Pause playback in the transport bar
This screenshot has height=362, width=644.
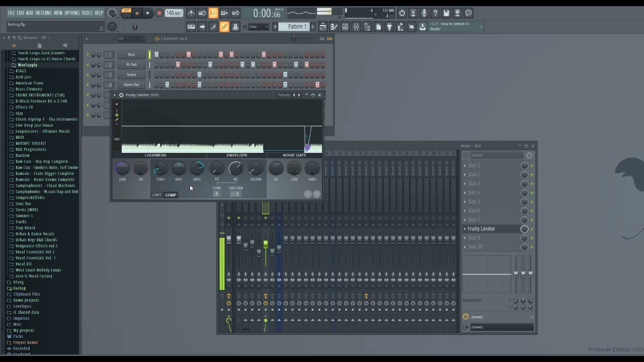pos(137,14)
